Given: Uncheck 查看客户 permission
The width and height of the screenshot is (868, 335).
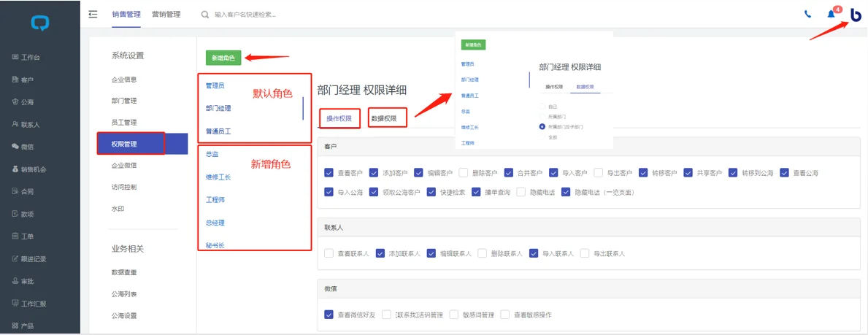Looking at the screenshot, I should [x=329, y=173].
